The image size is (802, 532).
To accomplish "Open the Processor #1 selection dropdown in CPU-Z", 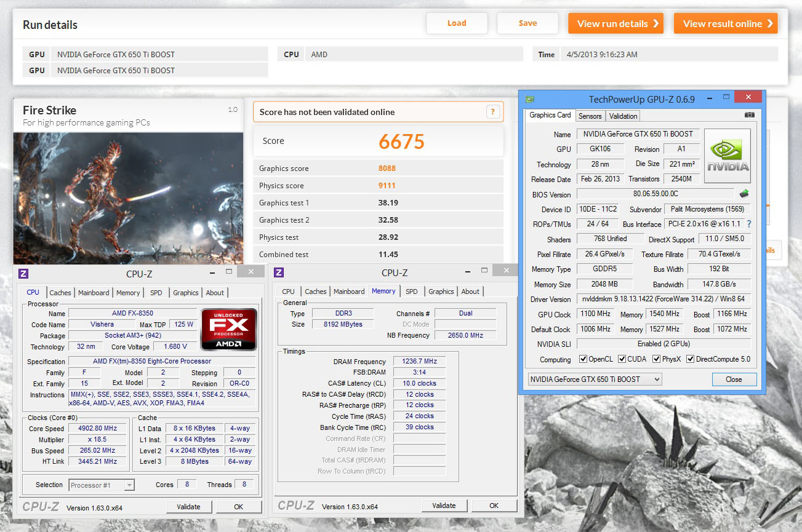I will [102, 485].
